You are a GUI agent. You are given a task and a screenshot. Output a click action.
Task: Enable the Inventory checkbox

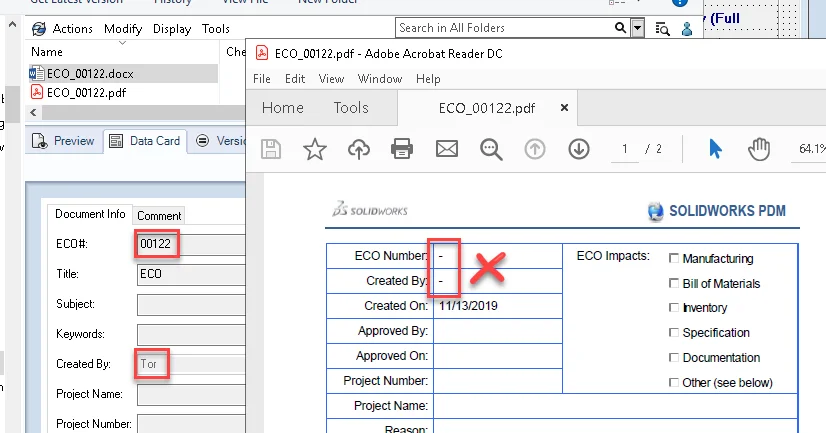click(x=674, y=308)
